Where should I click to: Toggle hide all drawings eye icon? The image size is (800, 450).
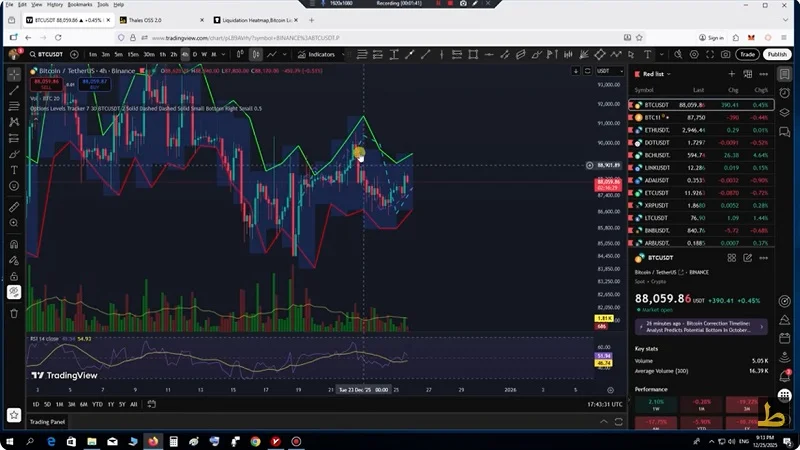click(x=14, y=293)
